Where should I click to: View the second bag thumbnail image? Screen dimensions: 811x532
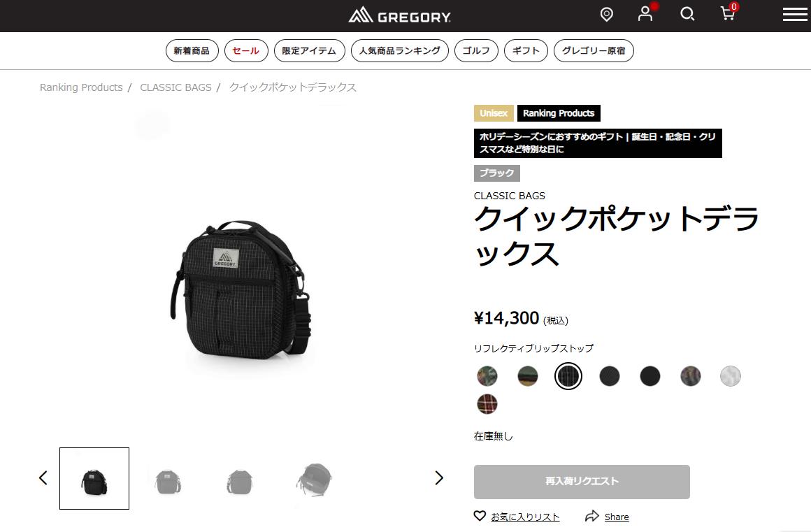pos(168,481)
